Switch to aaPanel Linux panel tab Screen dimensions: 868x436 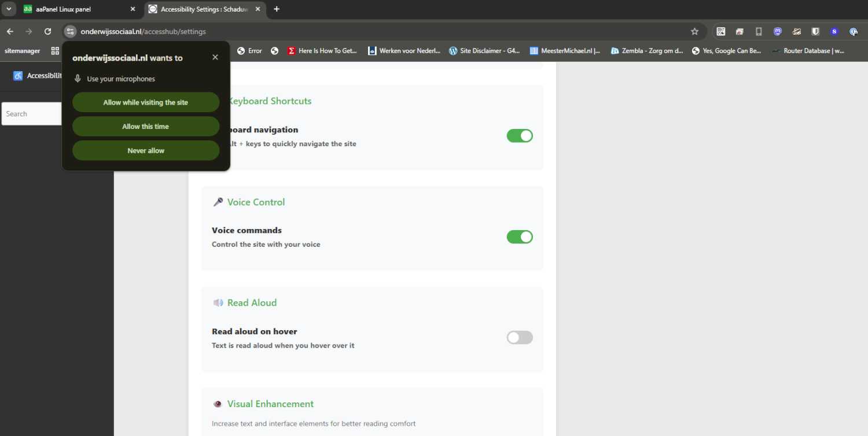pyautogui.click(x=75, y=9)
